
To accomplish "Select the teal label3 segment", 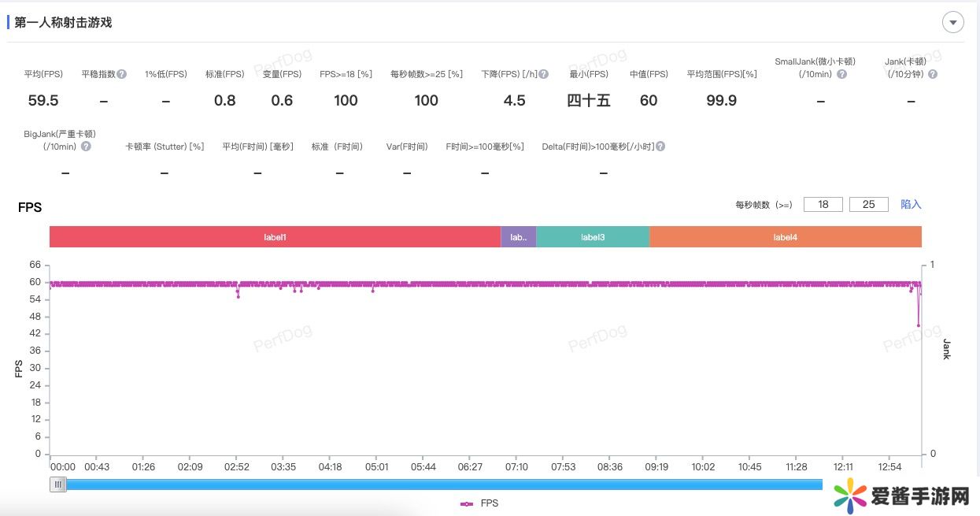I will point(592,237).
